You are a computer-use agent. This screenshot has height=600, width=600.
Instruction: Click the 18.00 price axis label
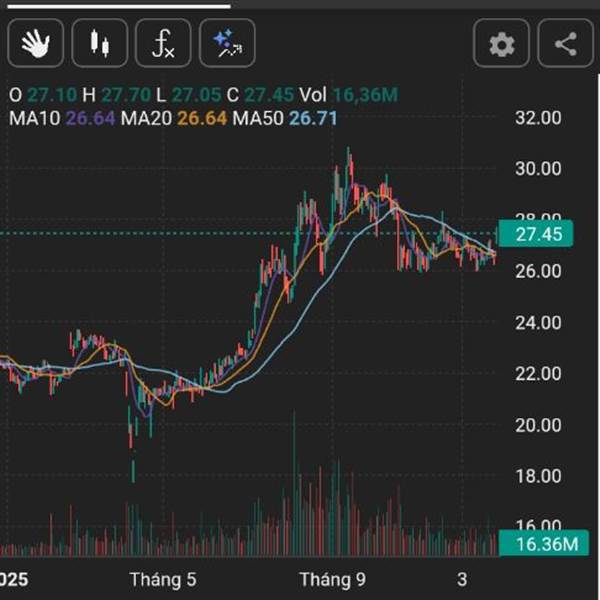[x=538, y=476]
